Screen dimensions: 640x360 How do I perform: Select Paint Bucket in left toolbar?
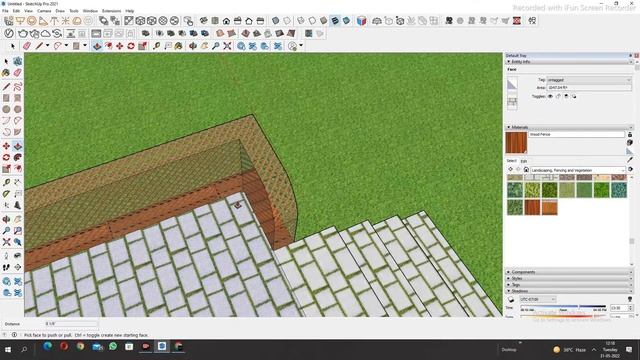(6, 73)
